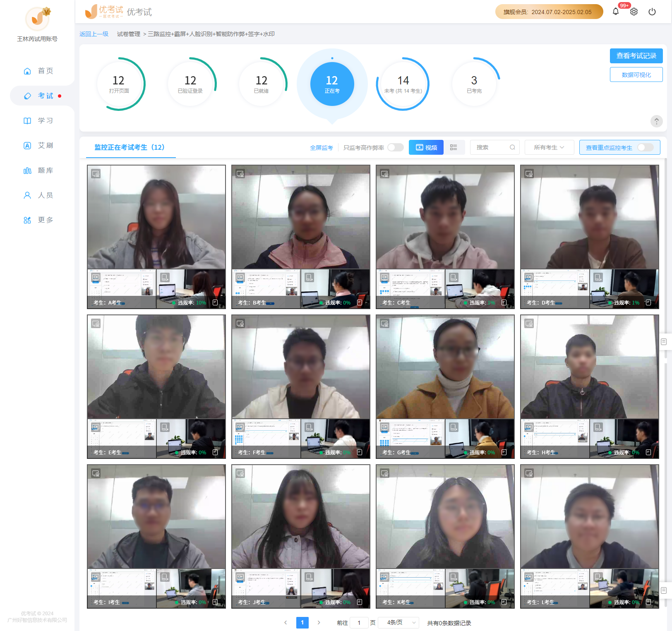The image size is (672, 631).
Task: Switch to list view layout icon
Action: click(454, 147)
